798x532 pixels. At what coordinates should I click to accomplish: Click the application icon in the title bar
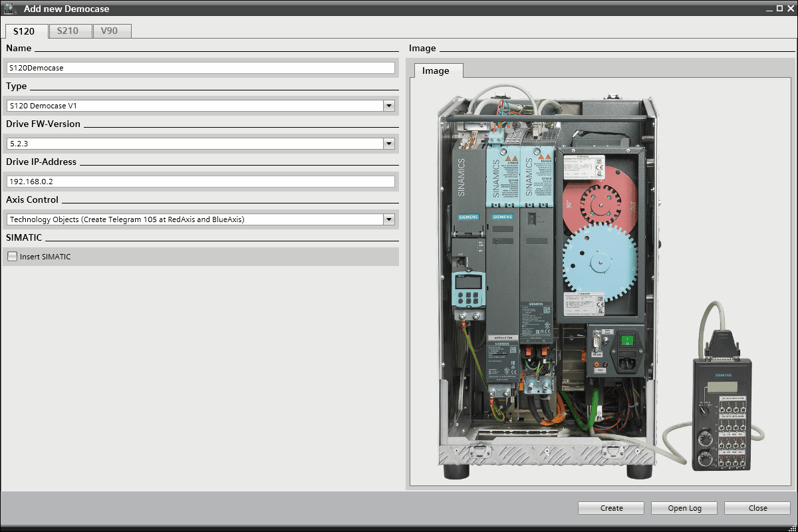(x=10, y=9)
